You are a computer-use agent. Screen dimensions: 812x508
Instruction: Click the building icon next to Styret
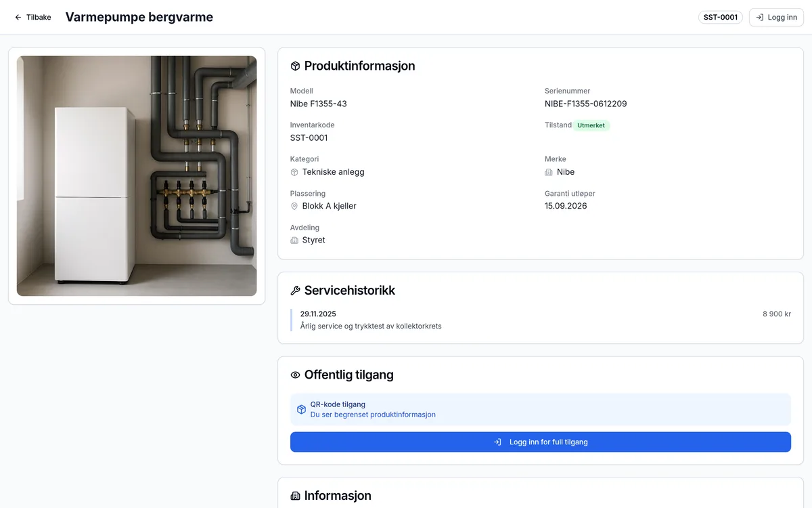pos(294,240)
